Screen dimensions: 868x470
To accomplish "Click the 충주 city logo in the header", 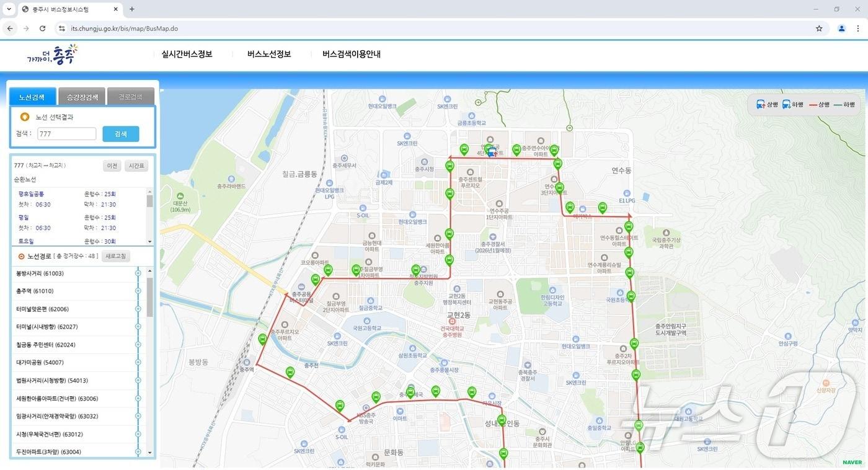I will (x=53, y=55).
